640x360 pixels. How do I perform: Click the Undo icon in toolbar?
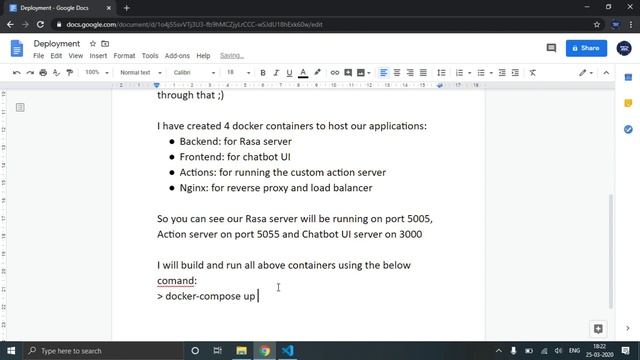coord(17,73)
